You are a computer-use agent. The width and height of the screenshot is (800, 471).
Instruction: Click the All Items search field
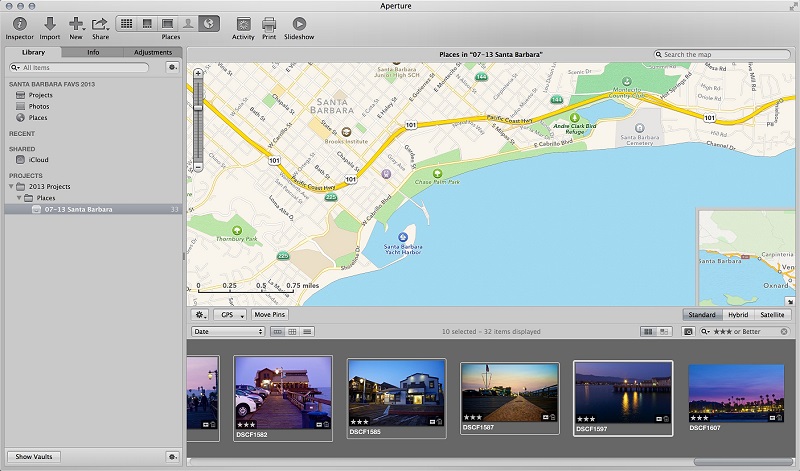pos(79,67)
